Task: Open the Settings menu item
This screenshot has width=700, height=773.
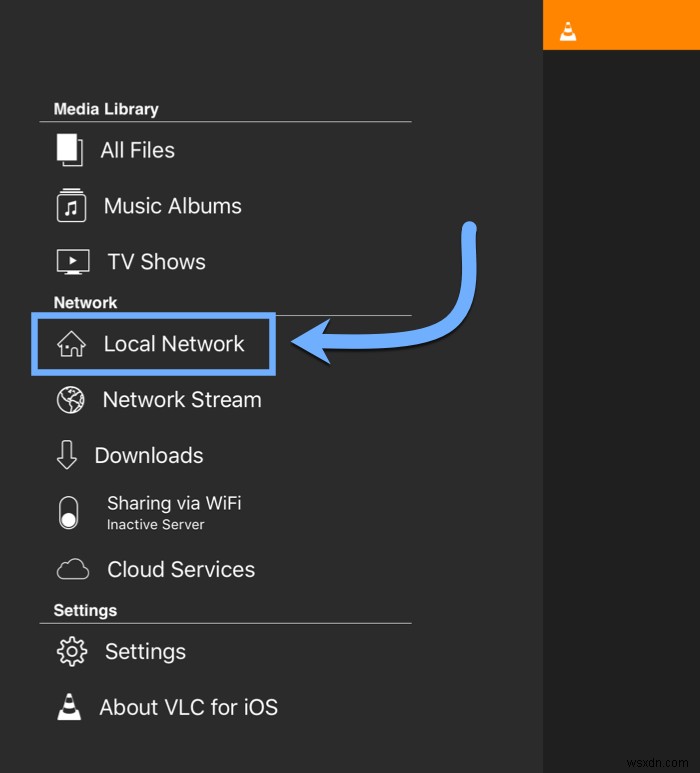Action: 145,652
